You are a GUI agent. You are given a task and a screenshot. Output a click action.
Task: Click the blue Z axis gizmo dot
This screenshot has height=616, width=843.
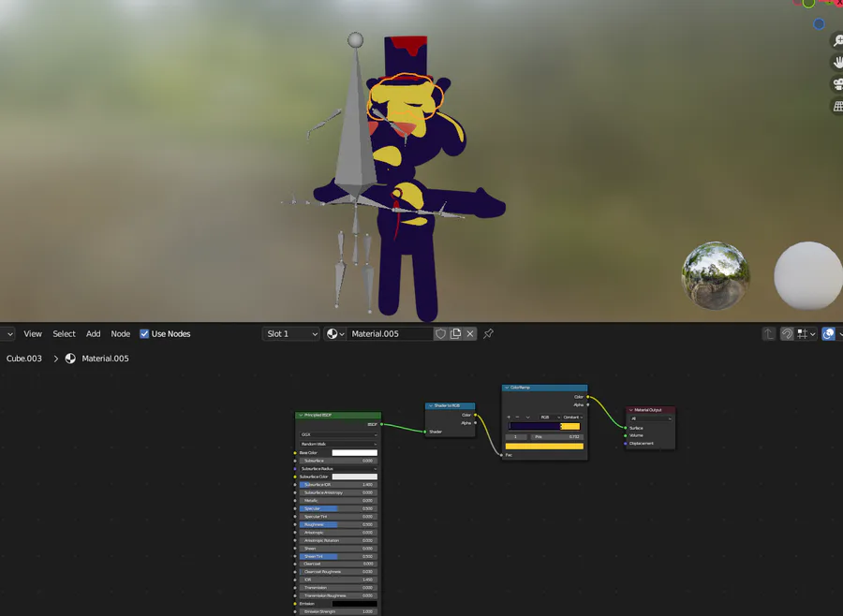819,24
